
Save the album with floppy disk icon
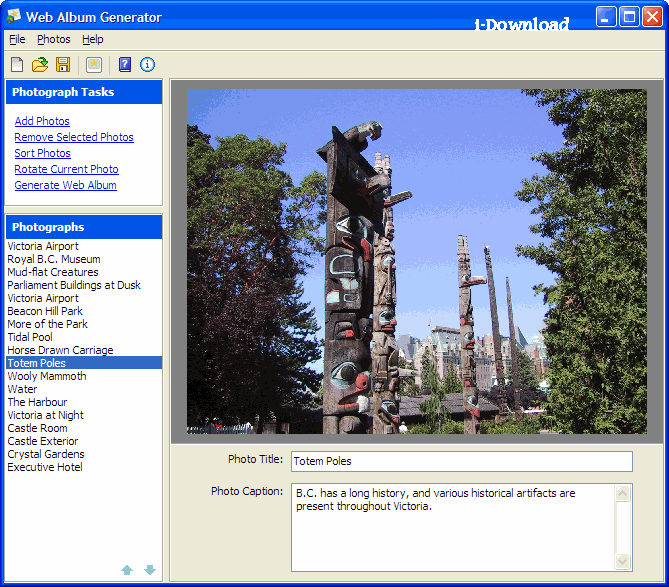pyautogui.click(x=63, y=64)
